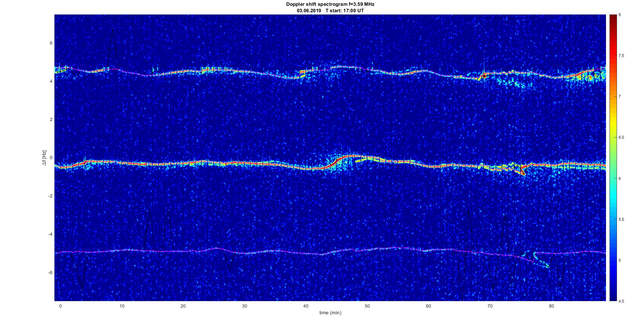The height and width of the screenshot is (323, 644).
Task: Click colorbar tick label '5.5'
Action: [621, 220]
